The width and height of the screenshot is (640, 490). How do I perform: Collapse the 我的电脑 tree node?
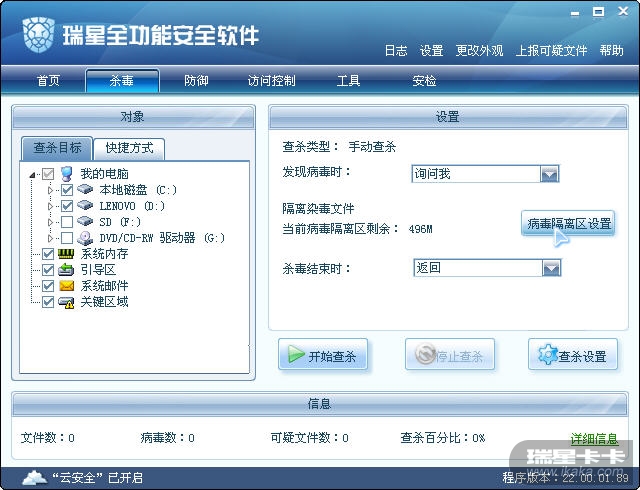tap(32, 175)
